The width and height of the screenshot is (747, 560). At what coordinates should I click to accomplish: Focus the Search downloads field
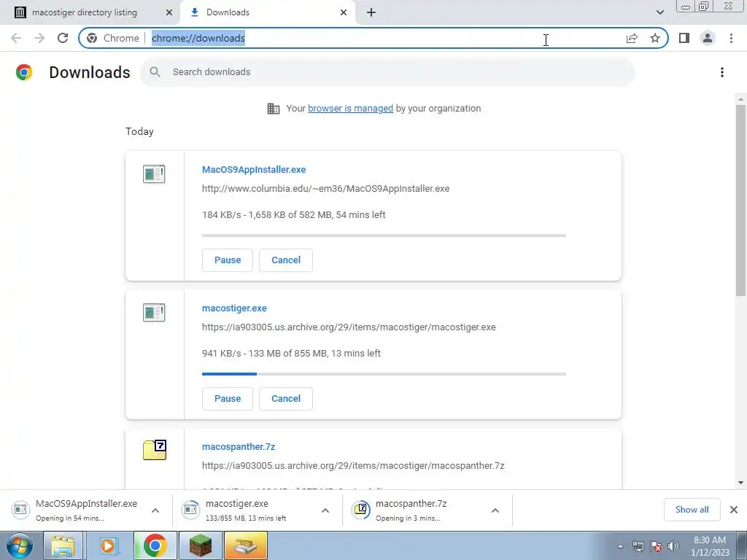[x=387, y=72]
